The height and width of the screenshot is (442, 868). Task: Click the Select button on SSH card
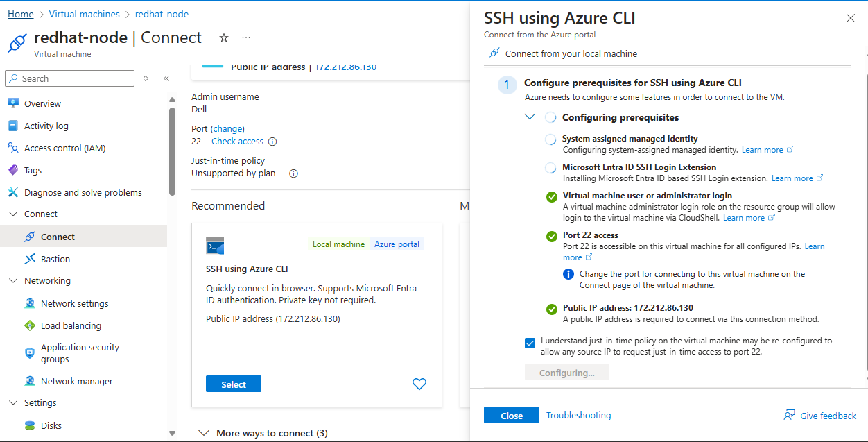(x=234, y=384)
